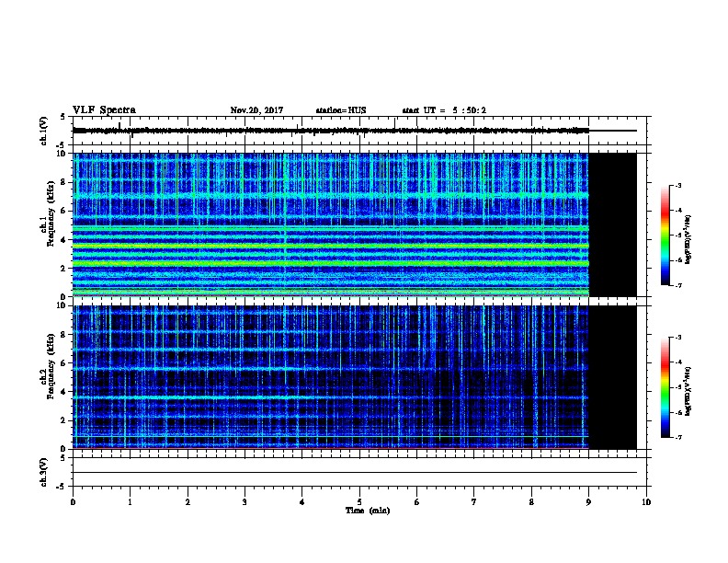728x563 pixels.
Task: Click the ch.2 spectrogram color scale bar
Action: coord(665,387)
